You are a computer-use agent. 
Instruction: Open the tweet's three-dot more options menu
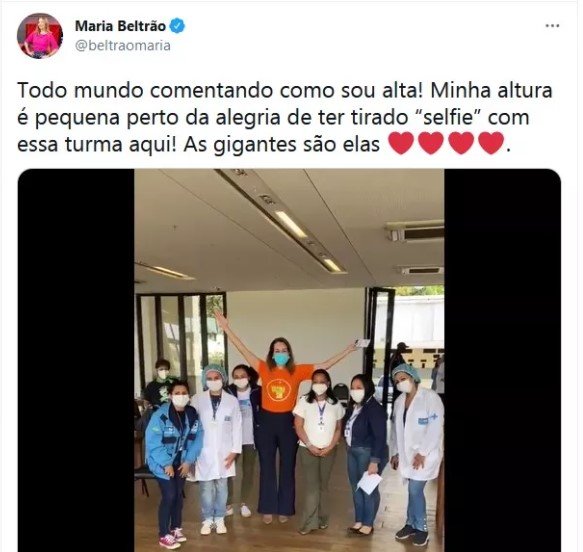[552, 26]
